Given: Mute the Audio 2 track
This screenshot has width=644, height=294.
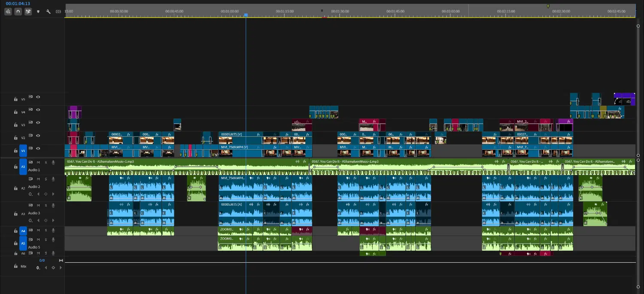Looking at the screenshot, I should point(38,179).
